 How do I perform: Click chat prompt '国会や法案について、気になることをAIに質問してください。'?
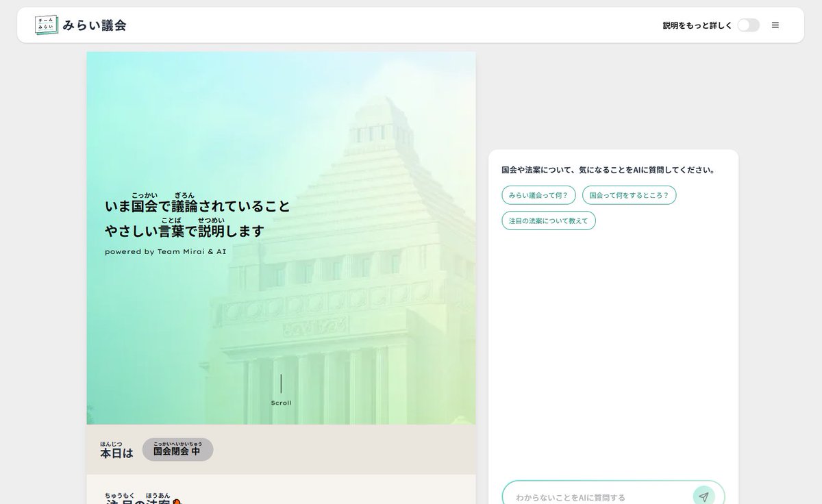[x=608, y=170]
